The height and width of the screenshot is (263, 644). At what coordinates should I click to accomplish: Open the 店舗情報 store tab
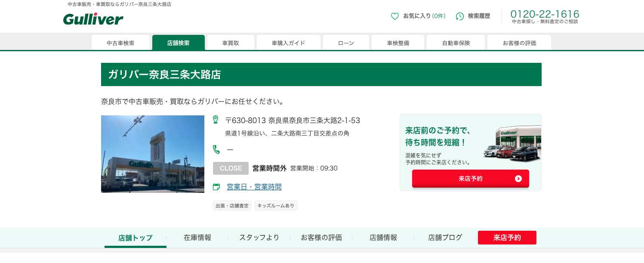[383, 238]
